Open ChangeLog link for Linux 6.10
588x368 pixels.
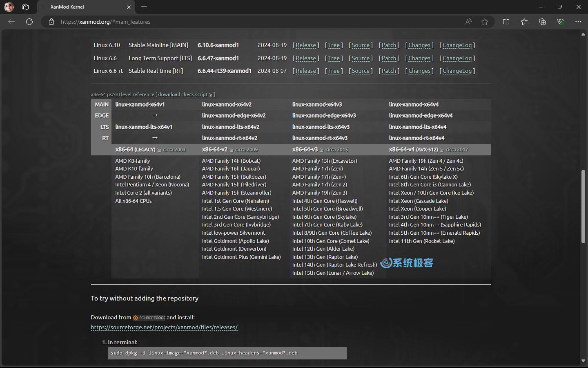457,45
